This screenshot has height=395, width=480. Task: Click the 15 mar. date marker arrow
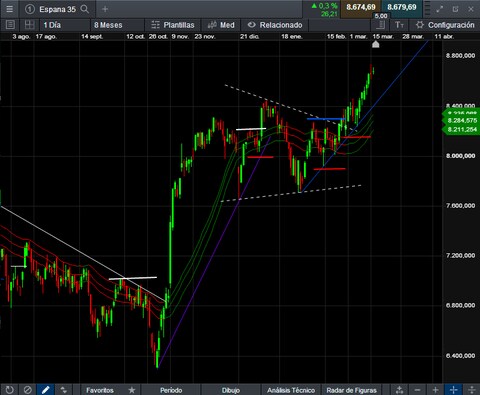pyautogui.click(x=376, y=44)
